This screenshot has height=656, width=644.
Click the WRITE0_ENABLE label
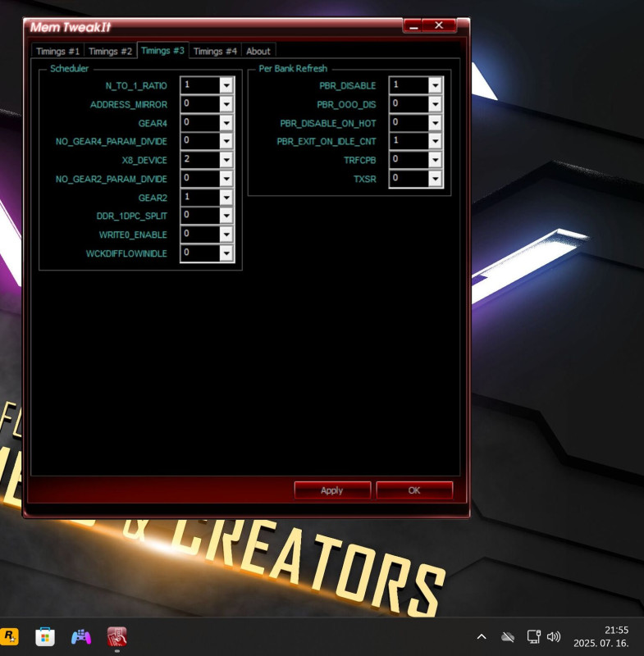click(x=133, y=235)
